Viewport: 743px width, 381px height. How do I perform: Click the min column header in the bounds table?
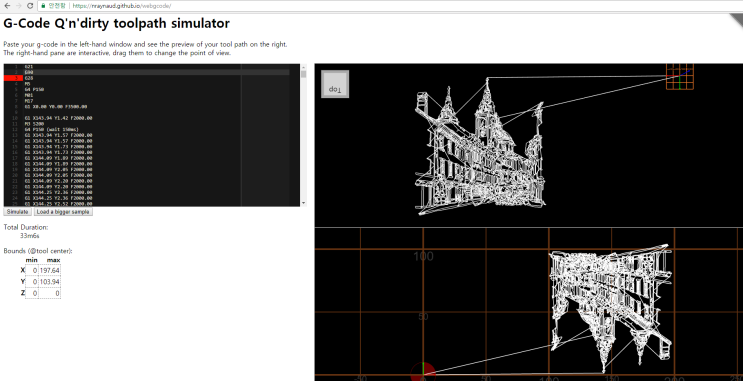point(31,260)
